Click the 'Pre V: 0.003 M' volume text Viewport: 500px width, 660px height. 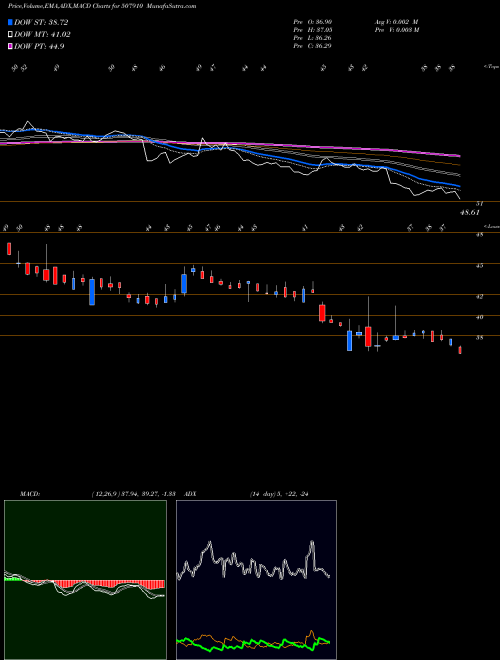[x=397, y=30]
